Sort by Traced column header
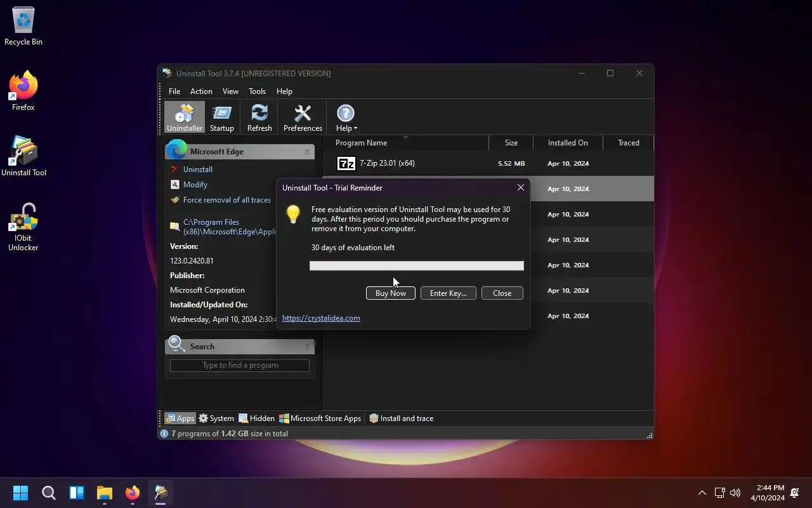The width and height of the screenshot is (812, 508). pos(628,143)
